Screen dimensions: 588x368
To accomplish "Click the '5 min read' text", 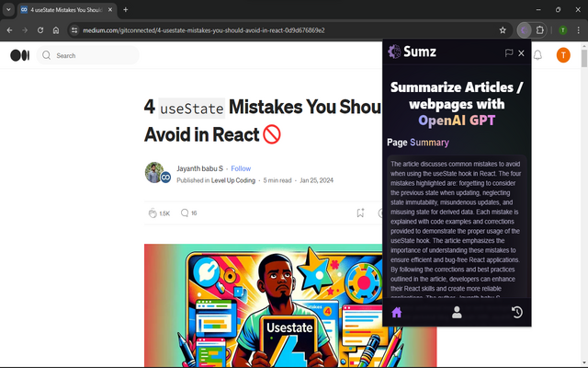I will [x=277, y=180].
